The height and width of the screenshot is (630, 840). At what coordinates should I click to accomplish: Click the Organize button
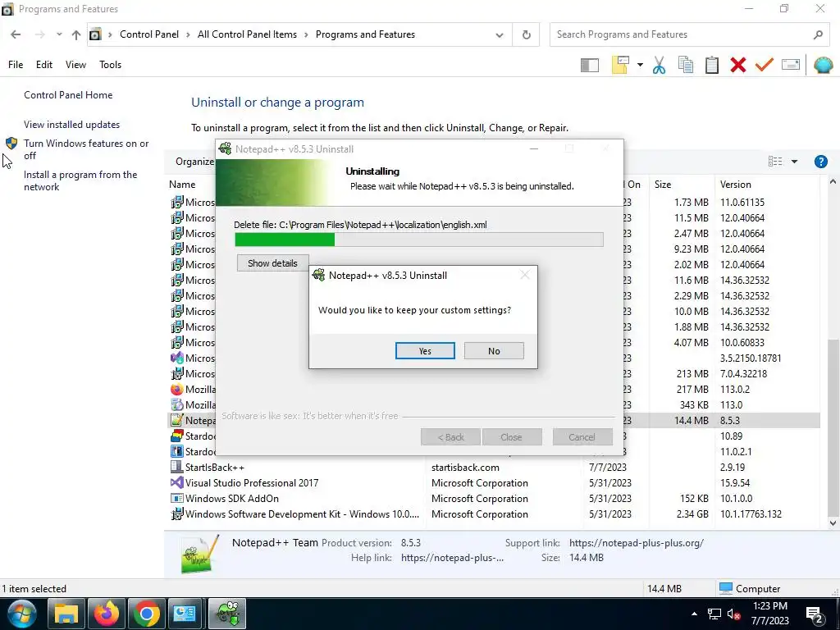(194, 162)
